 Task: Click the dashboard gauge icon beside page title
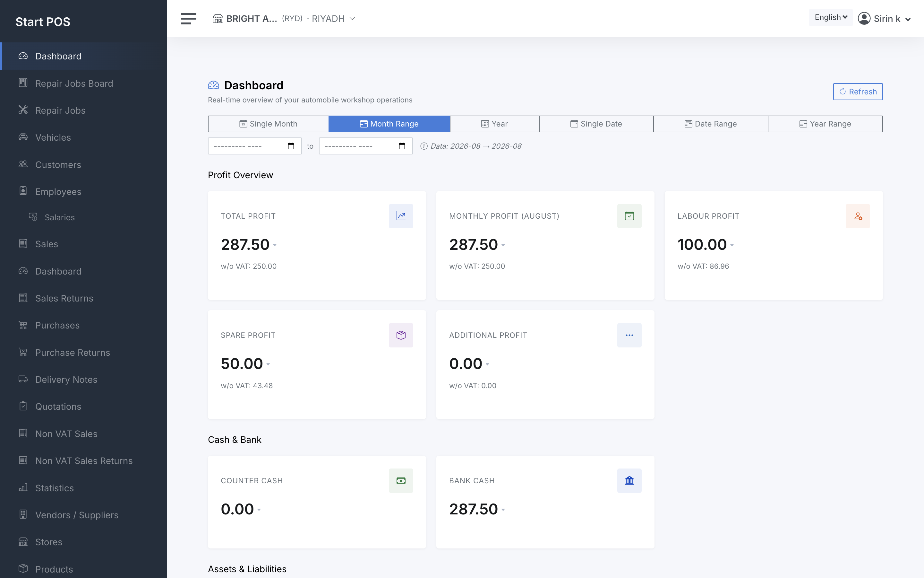(213, 85)
